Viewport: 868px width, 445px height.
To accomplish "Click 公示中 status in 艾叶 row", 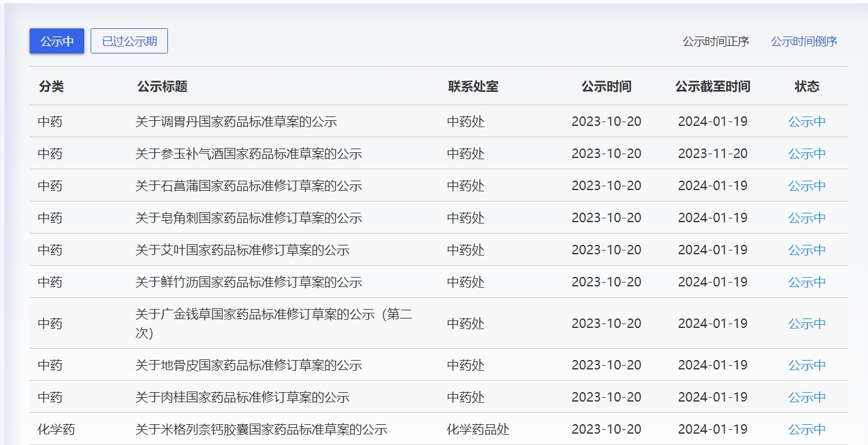I will pos(807,250).
